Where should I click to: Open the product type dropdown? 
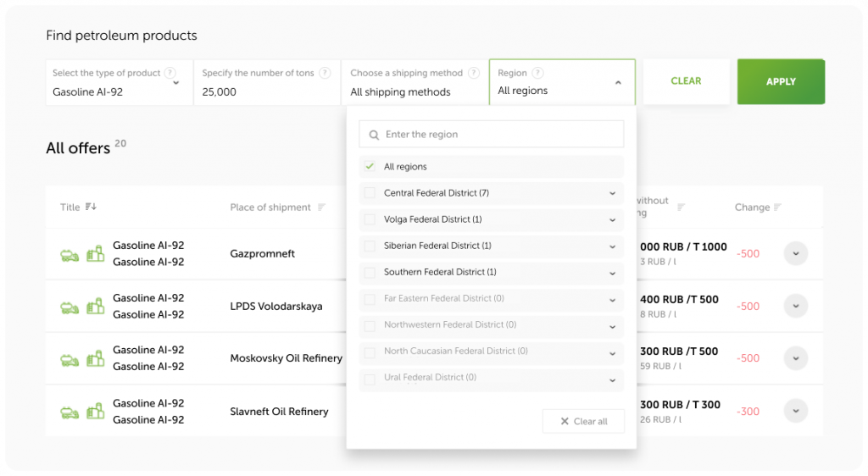coord(175,83)
